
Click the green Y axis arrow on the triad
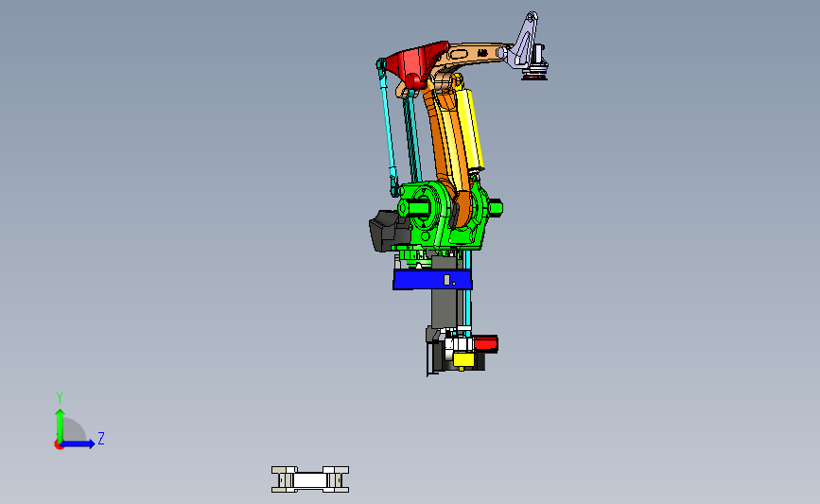coord(61,425)
